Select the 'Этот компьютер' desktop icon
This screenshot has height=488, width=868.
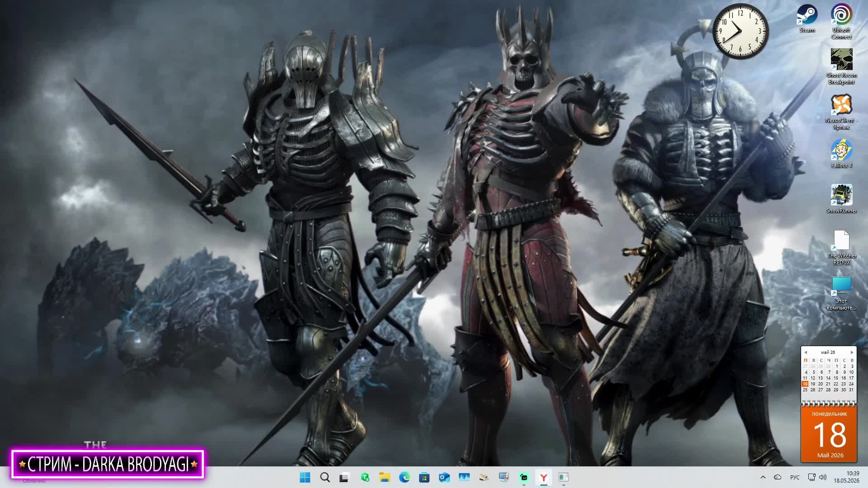pos(841,292)
